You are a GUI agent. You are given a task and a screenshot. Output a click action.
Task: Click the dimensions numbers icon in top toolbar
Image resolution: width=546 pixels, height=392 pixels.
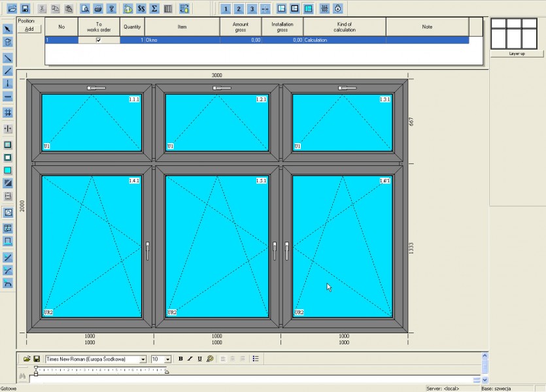coord(324,8)
